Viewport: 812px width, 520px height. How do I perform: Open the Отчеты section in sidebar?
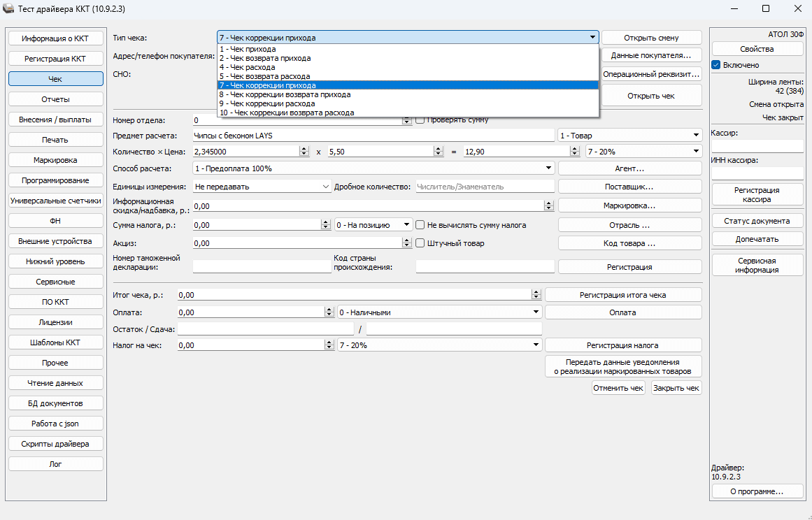pyautogui.click(x=55, y=99)
